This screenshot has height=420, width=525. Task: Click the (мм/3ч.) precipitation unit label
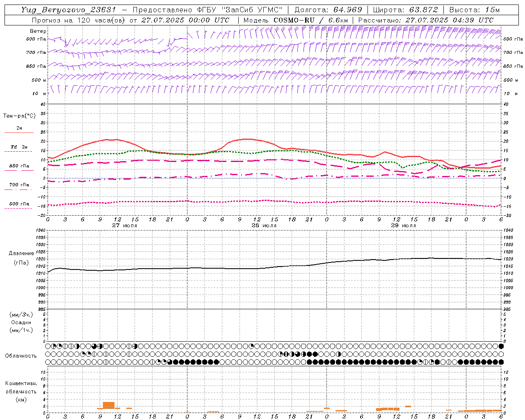pos(21,315)
